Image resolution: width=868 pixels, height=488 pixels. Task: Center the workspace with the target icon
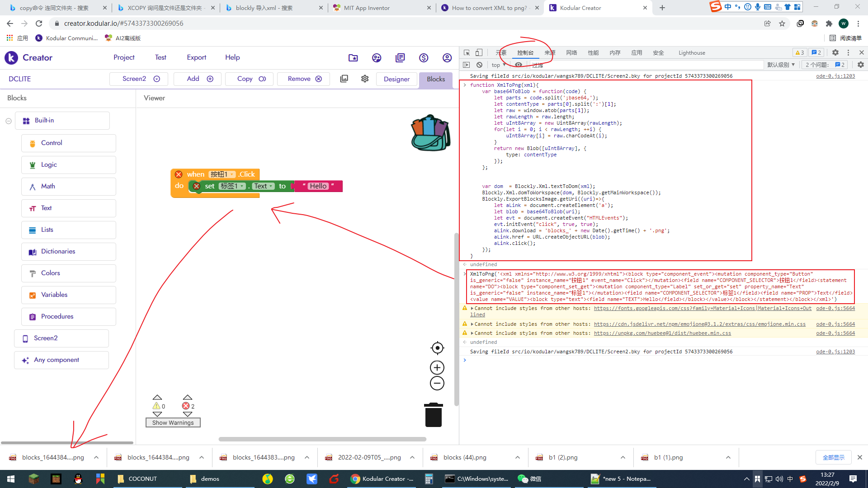437,348
